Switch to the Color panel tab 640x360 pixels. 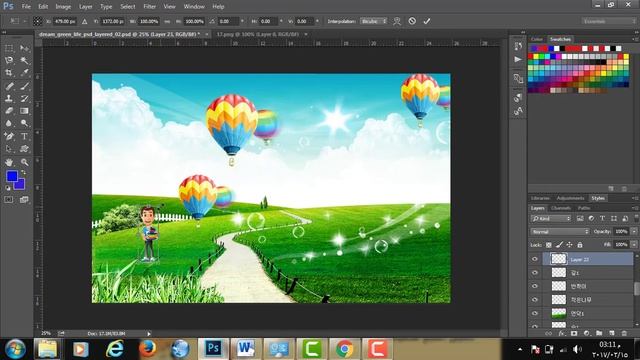click(x=537, y=39)
